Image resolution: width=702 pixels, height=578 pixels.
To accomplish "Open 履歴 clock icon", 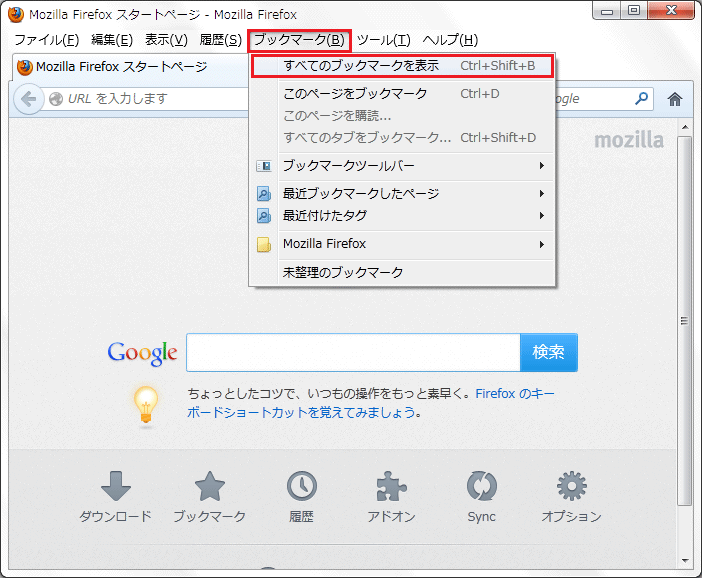I will coord(301,486).
